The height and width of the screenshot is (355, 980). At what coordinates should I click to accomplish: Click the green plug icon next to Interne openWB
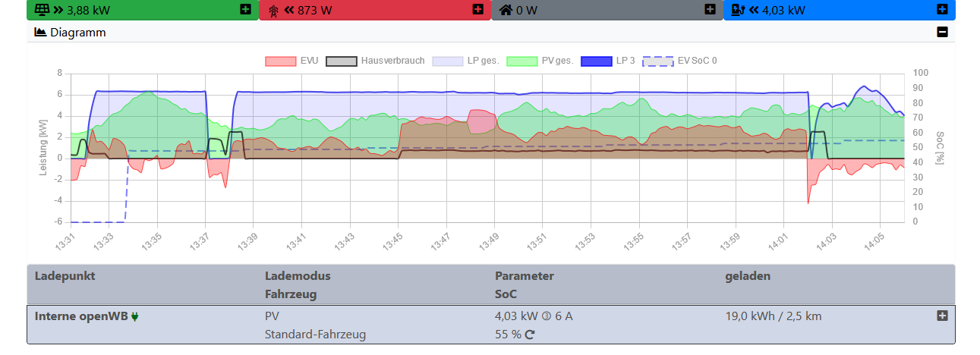pyautogui.click(x=135, y=316)
